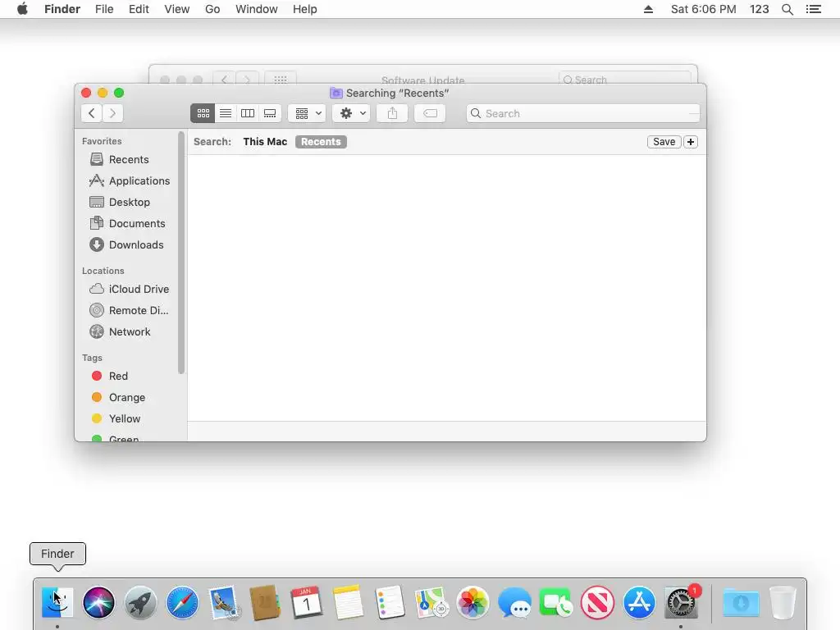Open Notification Center list icon
This screenshot has width=840, height=630.
pos(814,9)
